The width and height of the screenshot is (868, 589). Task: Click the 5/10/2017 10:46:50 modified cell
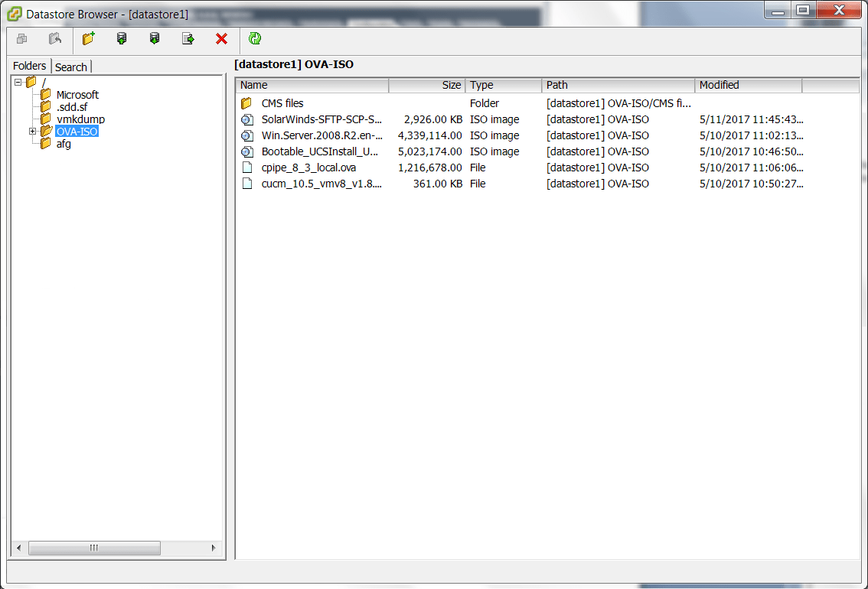[751, 151]
